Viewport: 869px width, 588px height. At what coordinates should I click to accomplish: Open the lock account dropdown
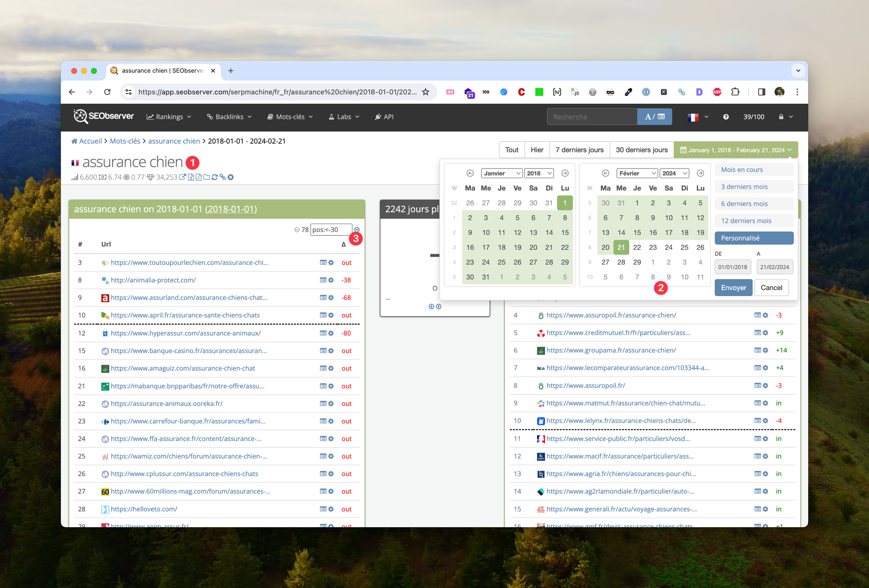tap(786, 117)
